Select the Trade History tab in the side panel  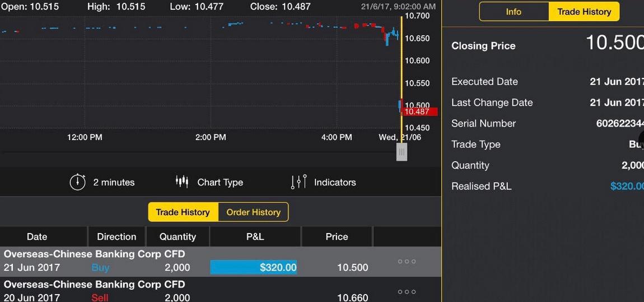click(x=584, y=12)
